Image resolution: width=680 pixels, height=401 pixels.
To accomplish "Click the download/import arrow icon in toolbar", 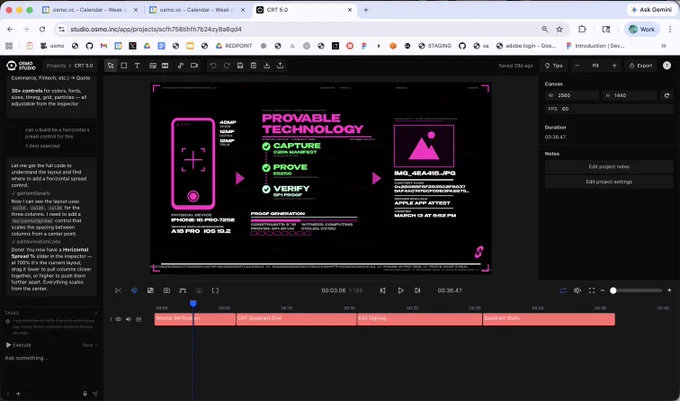I will 267,65.
